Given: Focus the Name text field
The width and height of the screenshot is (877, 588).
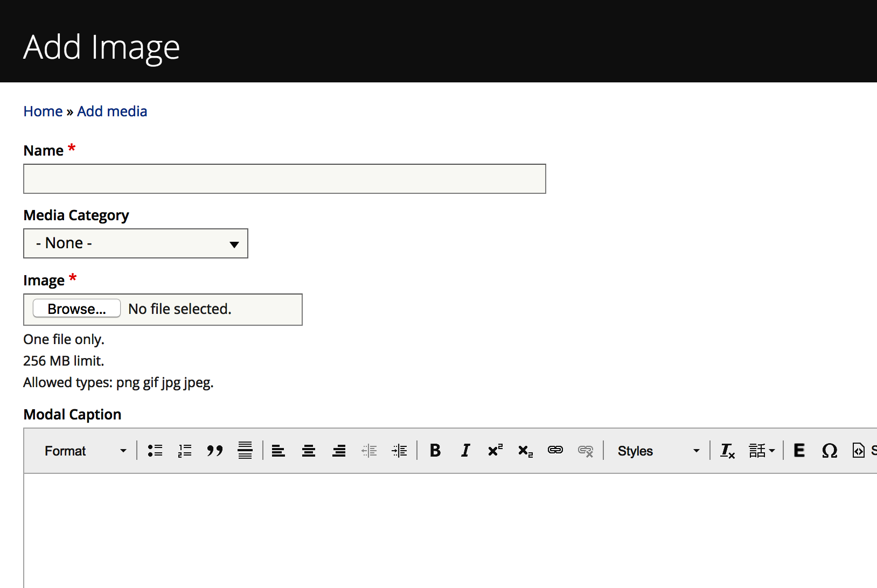Looking at the screenshot, I should pos(284,179).
